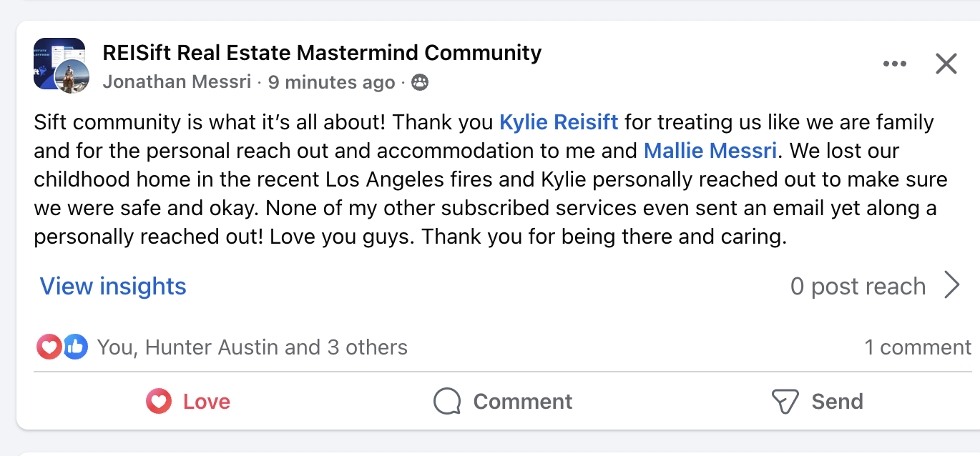Toggle the Love reaction on this post
This screenshot has height=456, width=980.
pyautogui.click(x=188, y=402)
